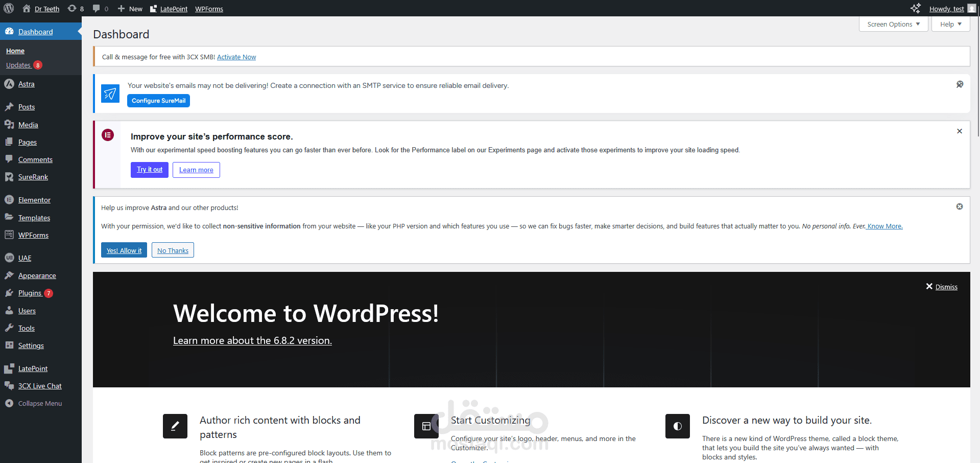980x463 pixels.
Task: Click the Astra icon in the sidebar
Action: point(9,84)
